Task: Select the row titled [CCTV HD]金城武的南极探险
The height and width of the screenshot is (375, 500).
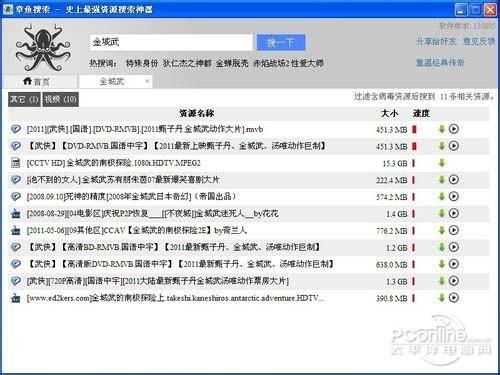Action: [x=249, y=163]
